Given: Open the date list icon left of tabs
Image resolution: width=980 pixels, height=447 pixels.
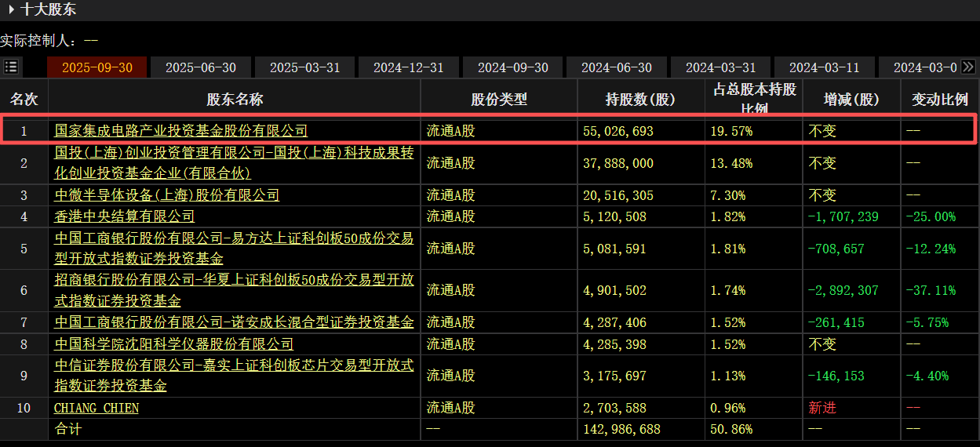Looking at the screenshot, I should 11,67.
